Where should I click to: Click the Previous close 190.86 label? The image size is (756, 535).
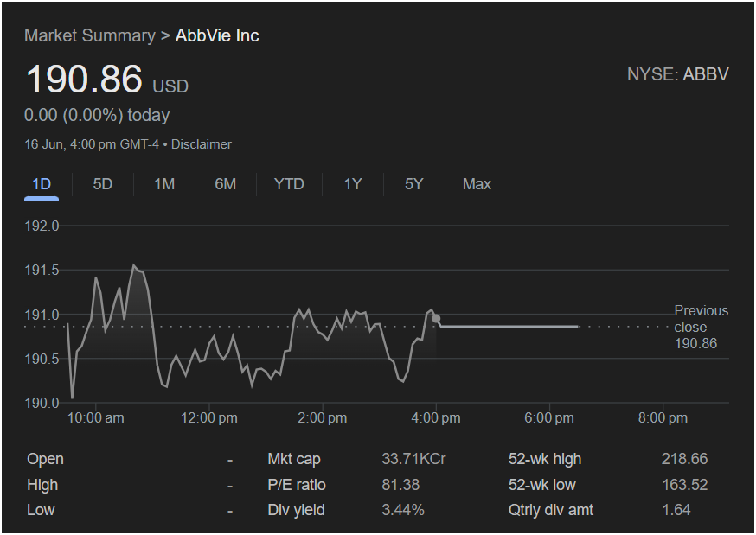[701, 327]
